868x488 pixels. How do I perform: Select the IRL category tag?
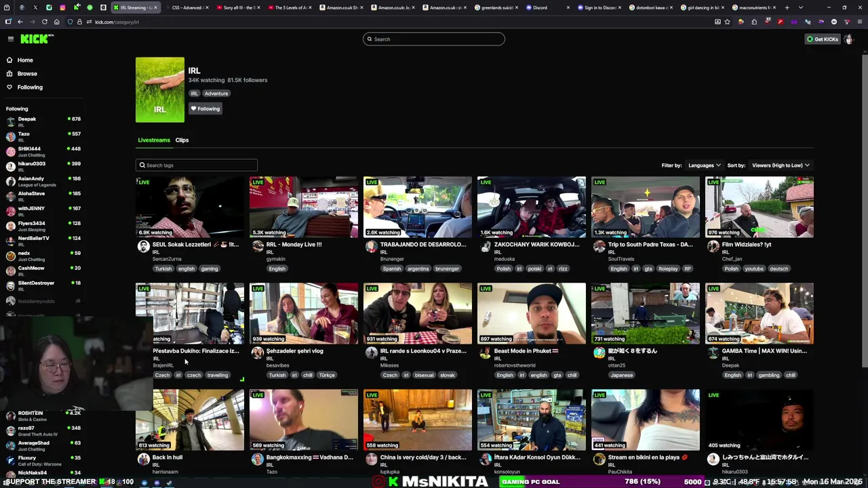click(x=194, y=94)
